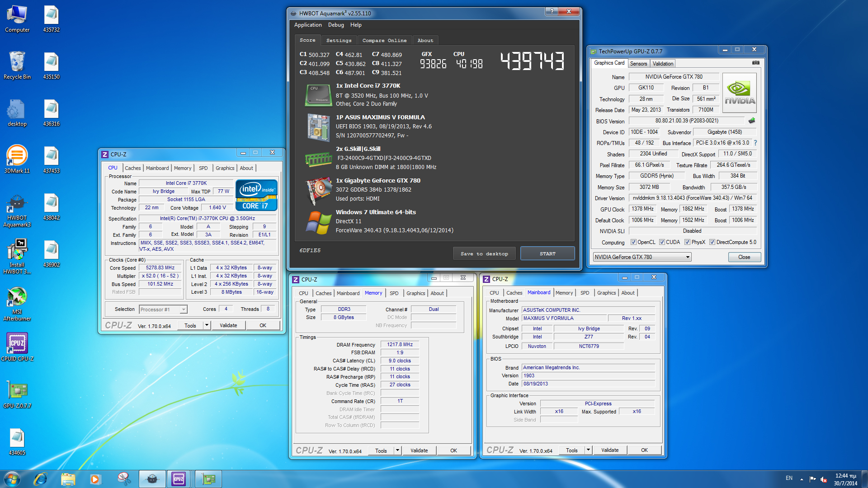The image size is (868, 488).
Task: Click Tools button in CPU-Z Mainboard window
Action: tap(571, 450)
